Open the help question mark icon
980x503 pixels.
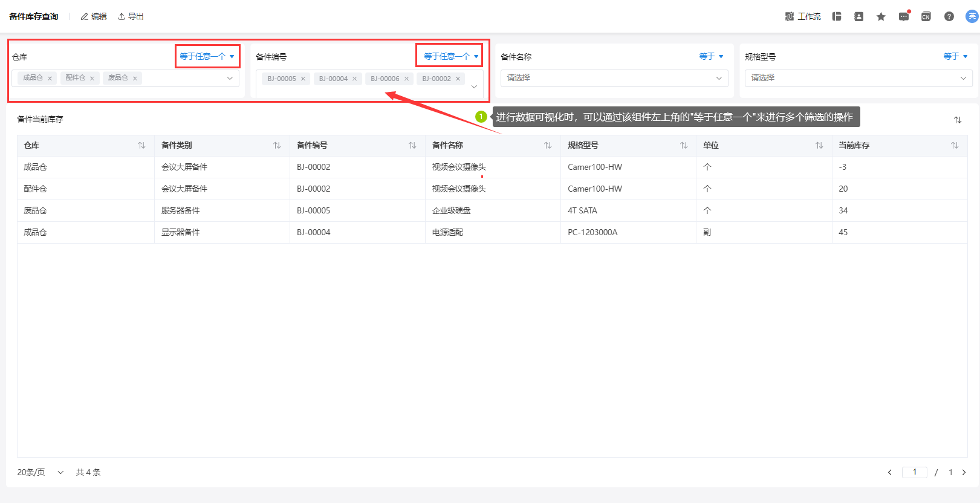point(949,16)
